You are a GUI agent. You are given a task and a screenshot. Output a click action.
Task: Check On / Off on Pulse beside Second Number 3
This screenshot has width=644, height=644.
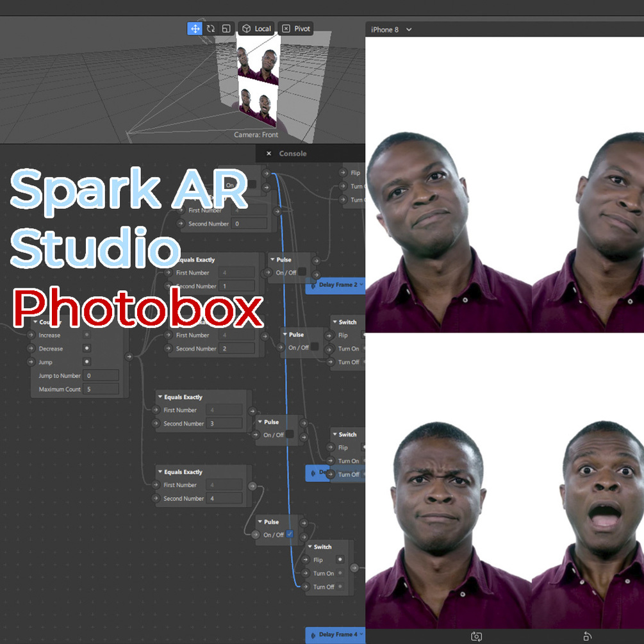(290, 434)
